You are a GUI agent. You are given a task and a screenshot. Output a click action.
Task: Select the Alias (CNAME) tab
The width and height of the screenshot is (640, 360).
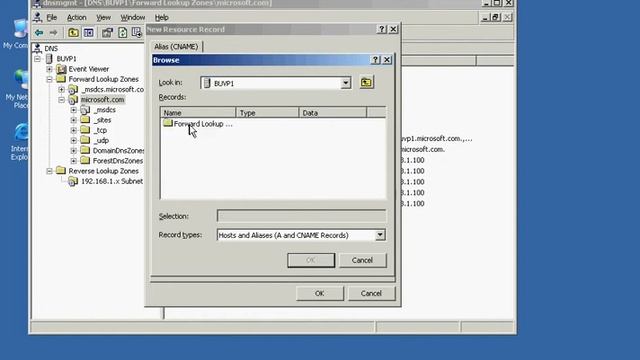[176, 47]
